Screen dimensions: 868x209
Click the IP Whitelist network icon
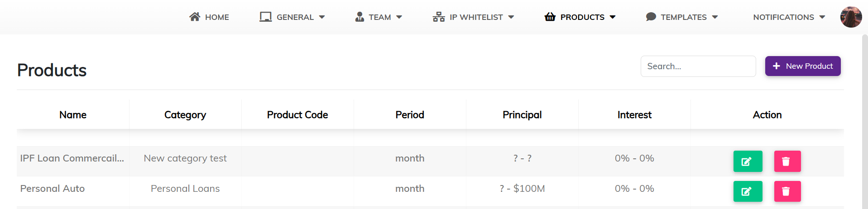coord(439,17)
